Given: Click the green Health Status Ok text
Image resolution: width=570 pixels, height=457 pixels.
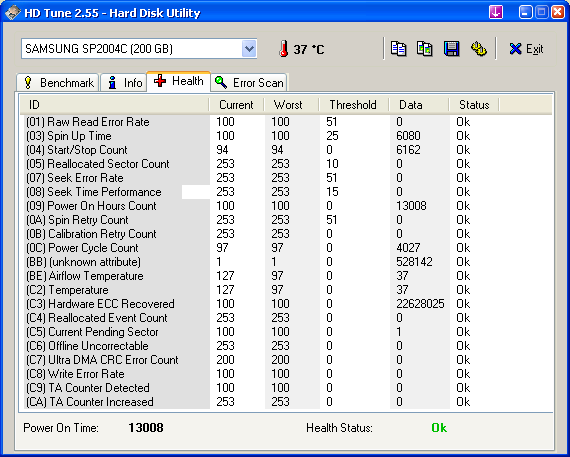Looking at the screenshot, I should [439, 428].
